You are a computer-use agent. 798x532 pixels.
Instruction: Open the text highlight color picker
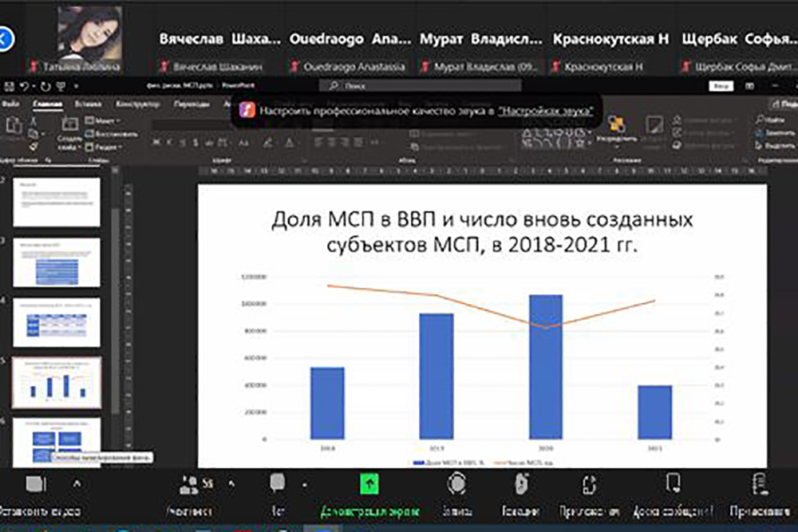[x=267, y=143]
